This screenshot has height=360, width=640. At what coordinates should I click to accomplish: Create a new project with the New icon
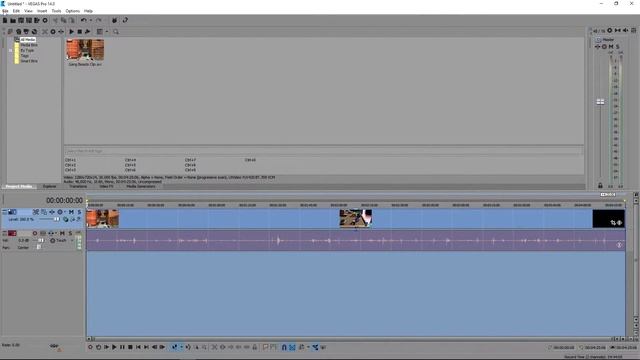(x=5, y=20)
